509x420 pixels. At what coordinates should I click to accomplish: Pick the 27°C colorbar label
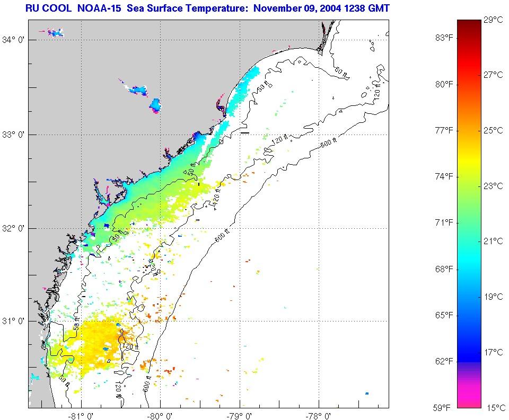coord(493,75)
